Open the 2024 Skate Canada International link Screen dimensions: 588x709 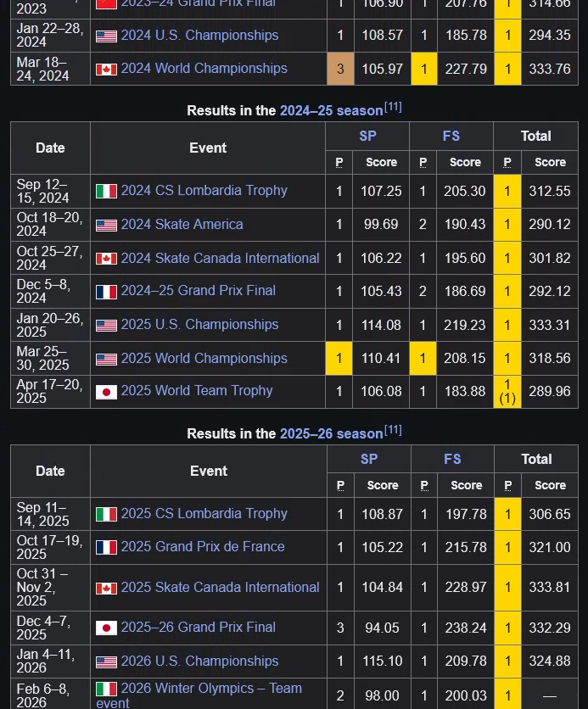click(220, 258)
